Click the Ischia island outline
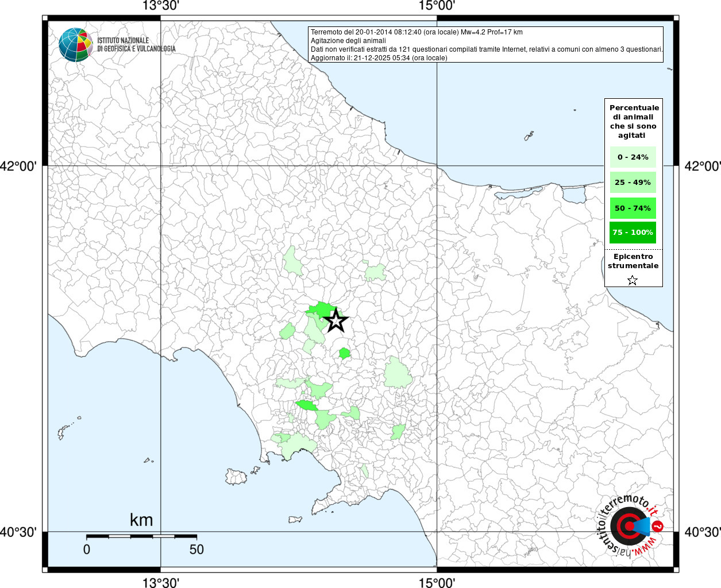 (x=236, y=476)
